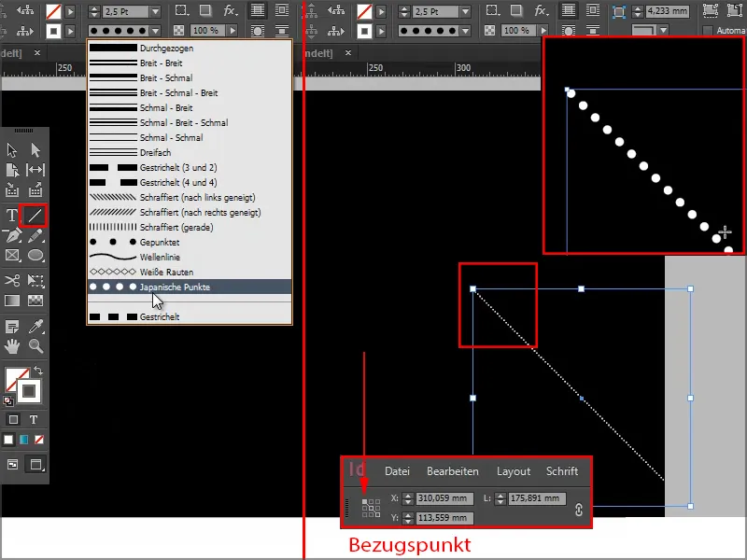
Task: Switch to Normal view mode in the toolbox
Action: 12,464
